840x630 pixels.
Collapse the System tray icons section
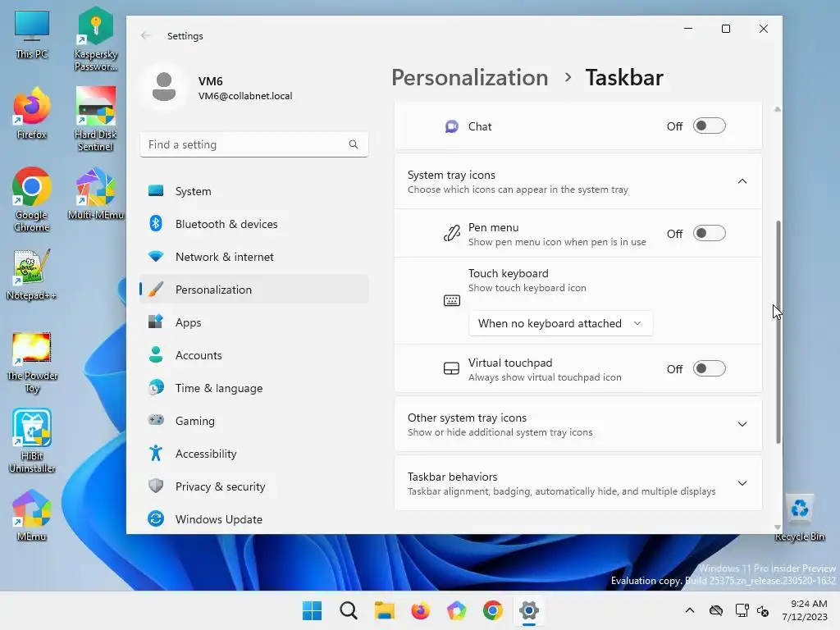[x=742, y=181]
